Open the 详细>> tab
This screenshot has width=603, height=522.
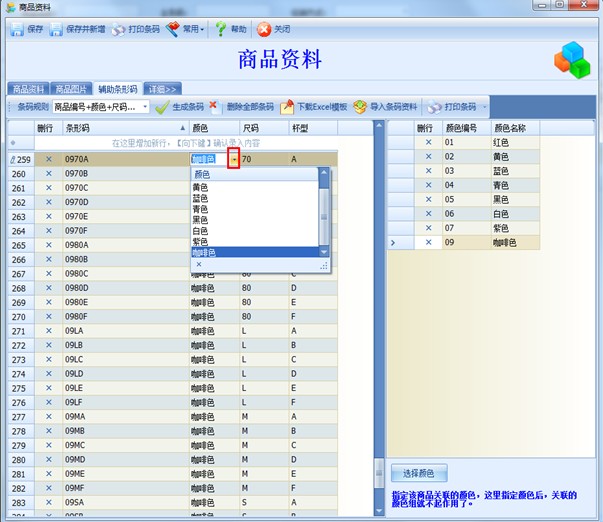tap(162, 89)
